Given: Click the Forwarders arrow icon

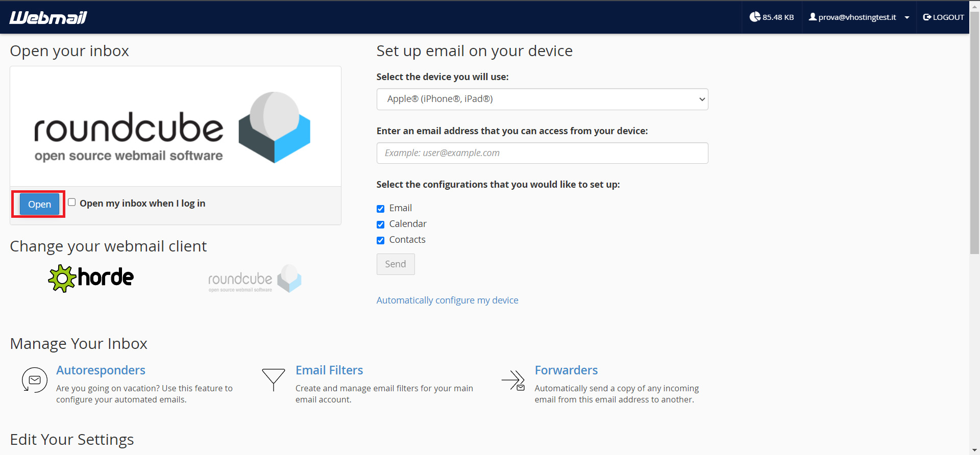Looking at the screenshot, I should coord(513,380).
